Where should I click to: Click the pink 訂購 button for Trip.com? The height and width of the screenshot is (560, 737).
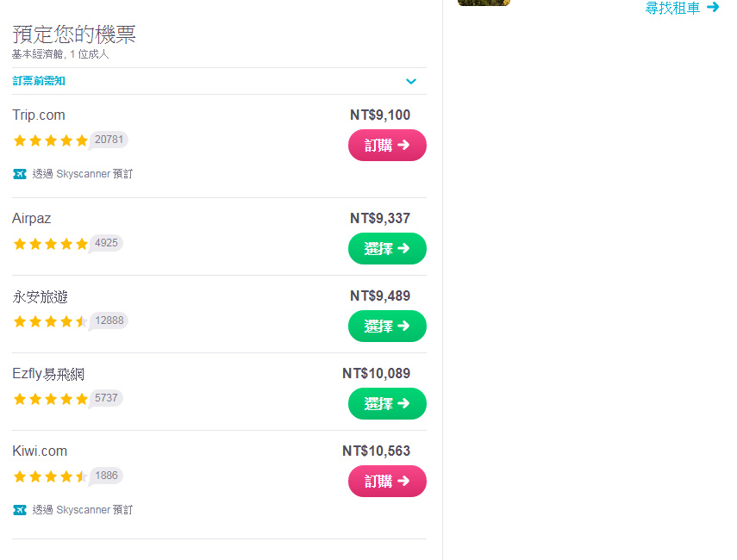click(387, 145)
